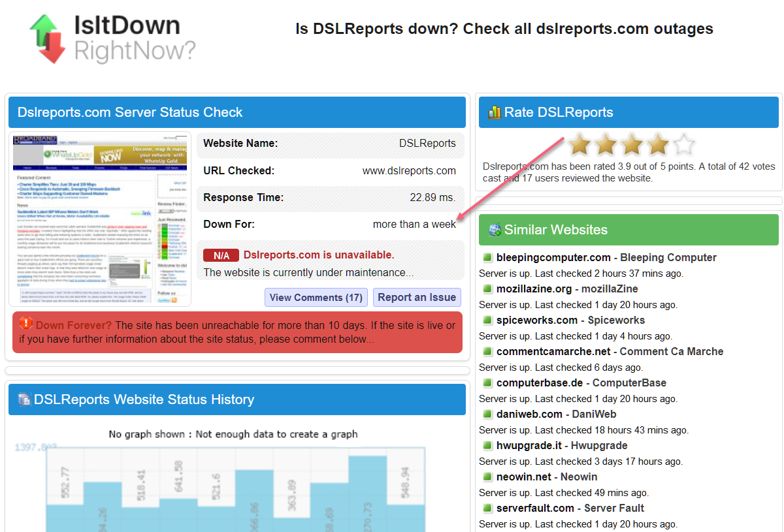Go to the computerbase.de link
Viewport: 784px width, 532px height.
pos(540,383)
